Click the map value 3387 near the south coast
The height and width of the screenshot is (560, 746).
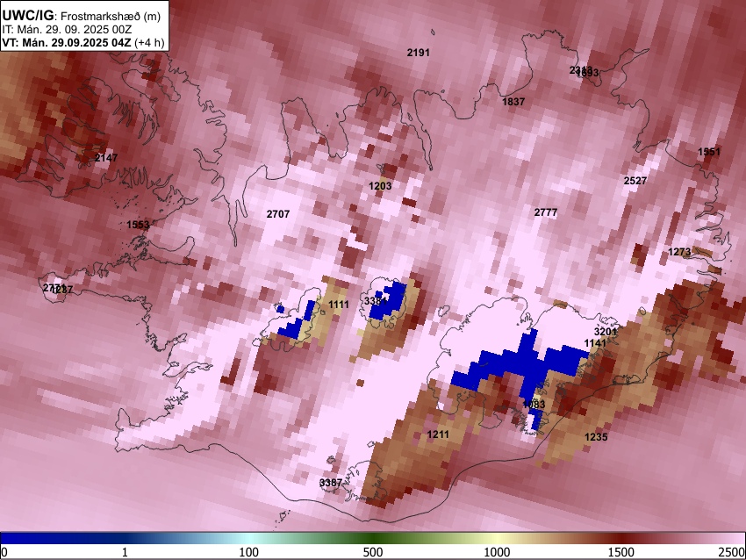[x=331, y=483]
